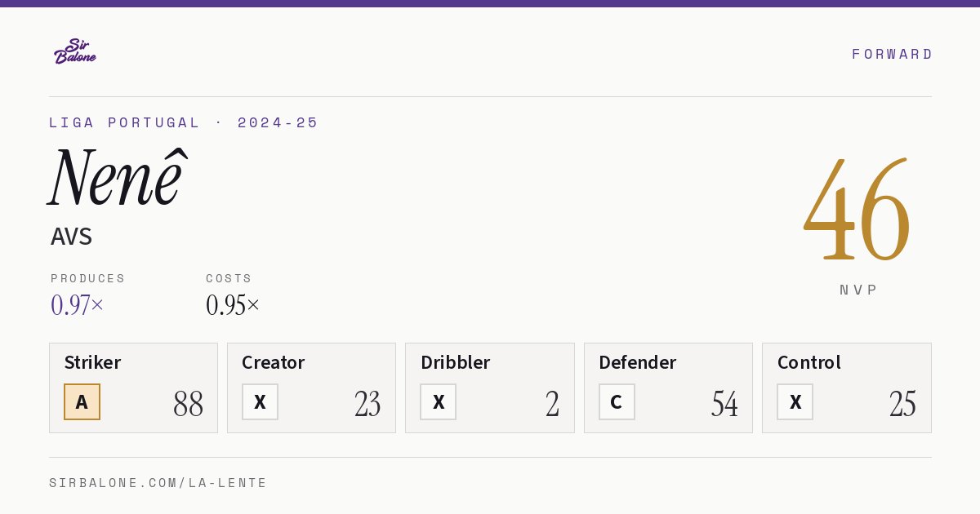Viewport: 980px width, 514px height.
Task: Select the Striker grade A badge
Action: [82, 401]
